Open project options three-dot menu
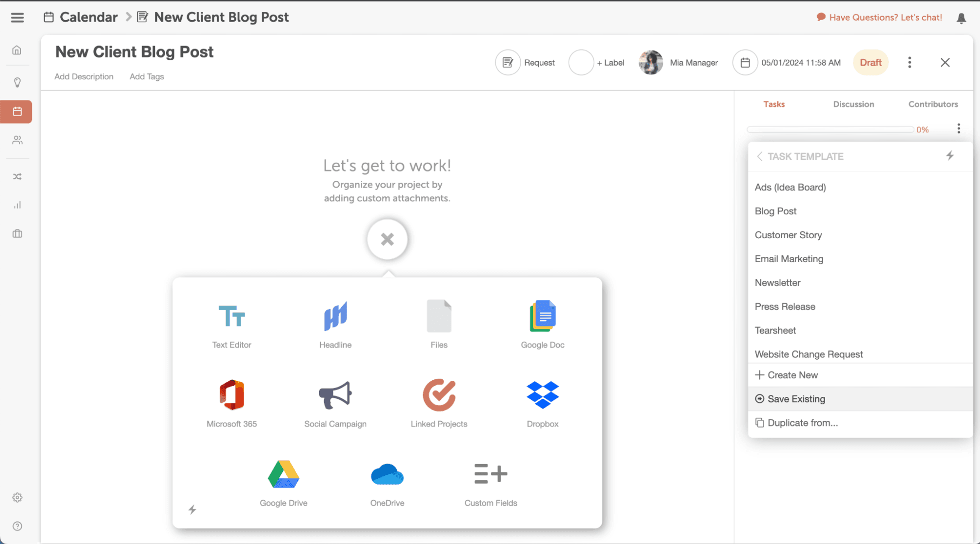 (x=909, y=63)
